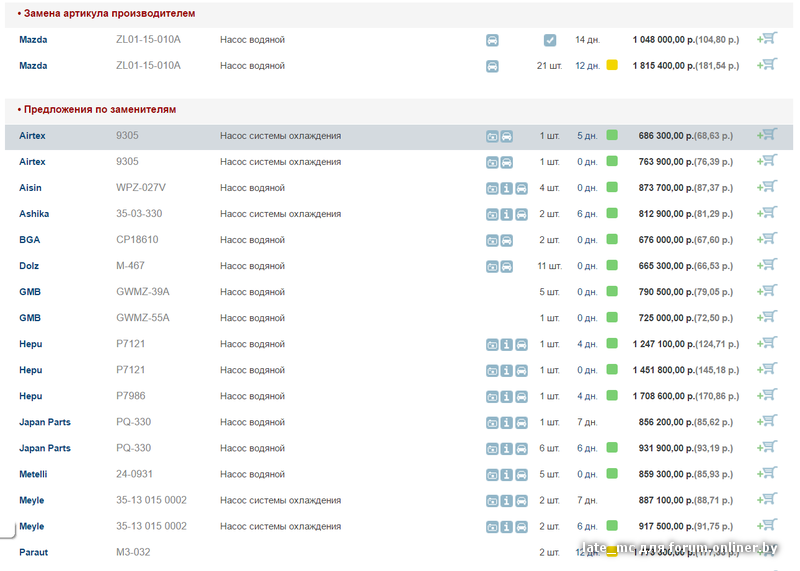
Task: Add Hepu P7986 to shopping cart
Action: click(x=767, y=395)
